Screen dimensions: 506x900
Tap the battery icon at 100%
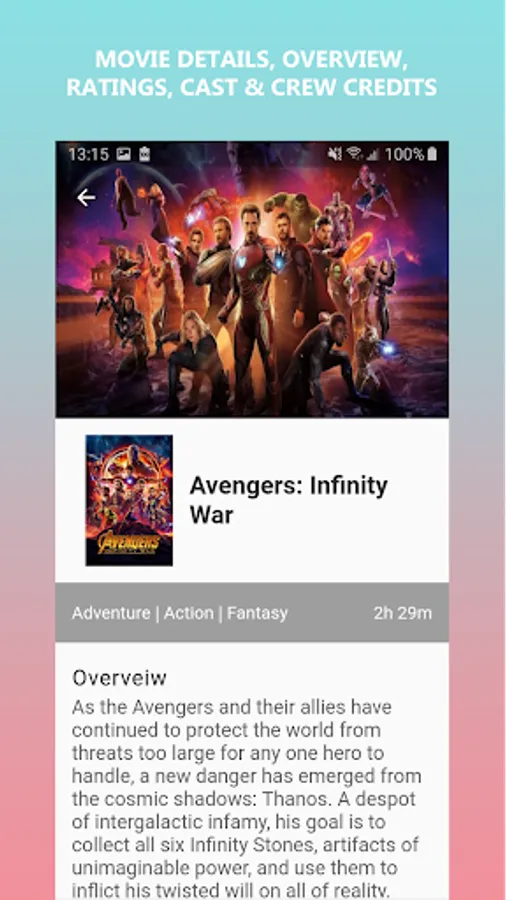tap(433, 153)
